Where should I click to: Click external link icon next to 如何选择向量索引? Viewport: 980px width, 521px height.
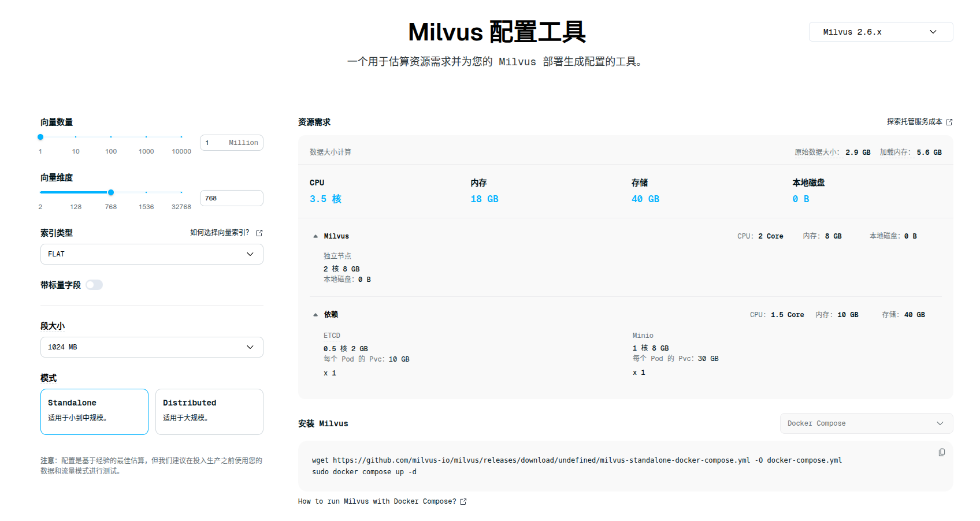tap(259, 233)
